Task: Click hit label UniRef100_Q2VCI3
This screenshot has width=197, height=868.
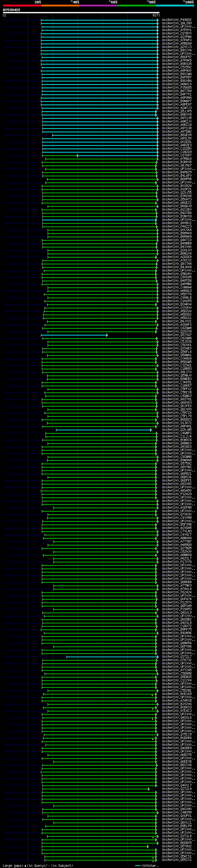Action: (x=177, y=47)
